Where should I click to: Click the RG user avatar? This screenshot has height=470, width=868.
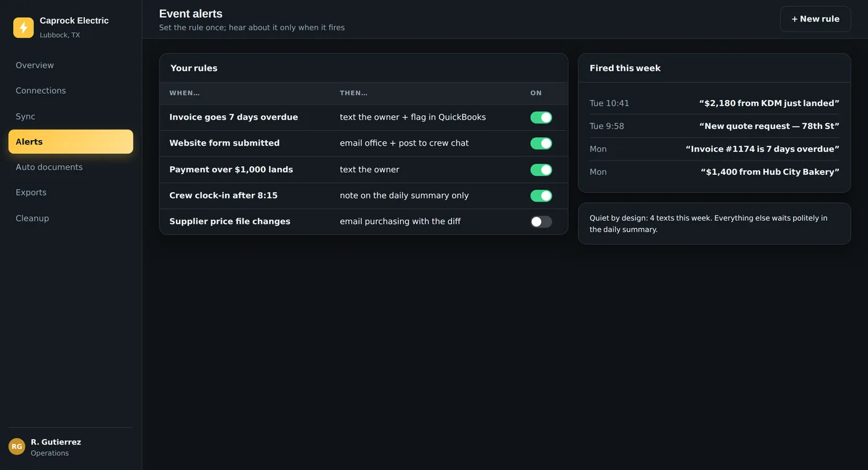click(17, 446)
